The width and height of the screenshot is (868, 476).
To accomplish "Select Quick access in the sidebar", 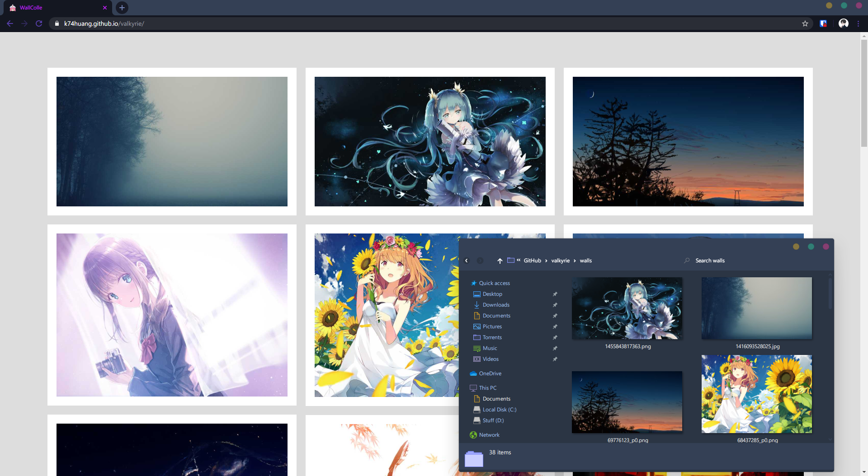I will 494,283.
